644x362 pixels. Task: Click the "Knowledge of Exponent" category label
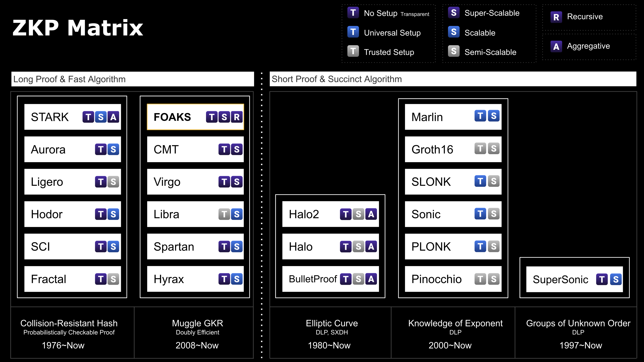[455, 323]
